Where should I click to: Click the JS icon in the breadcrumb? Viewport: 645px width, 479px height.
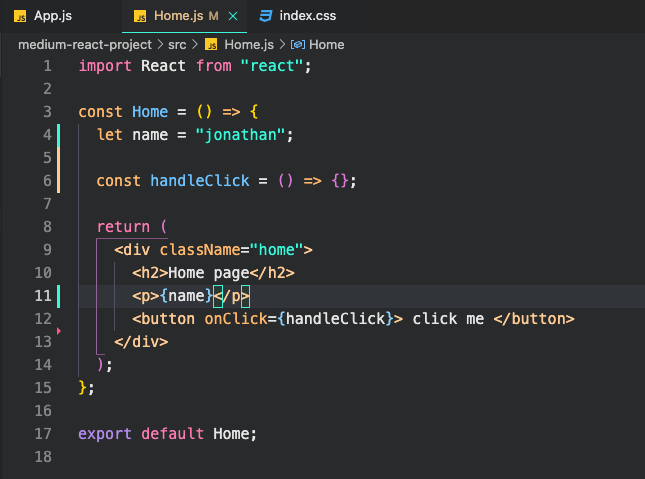[211, 44]
